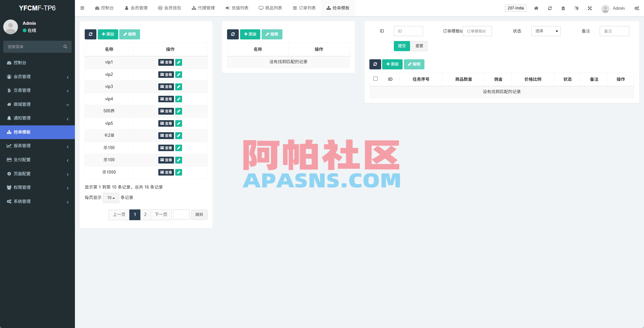
Task: Toggle the sidebar hamburger menu icon
Action: [82, 8]
